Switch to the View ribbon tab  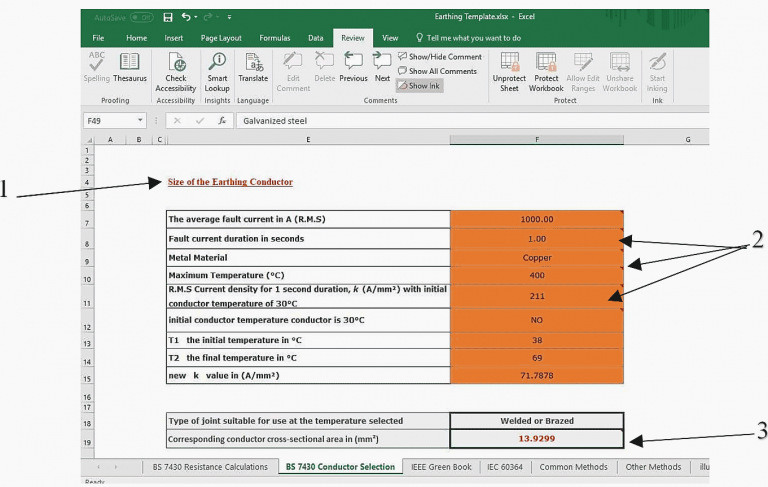click(x=390, y=38)
